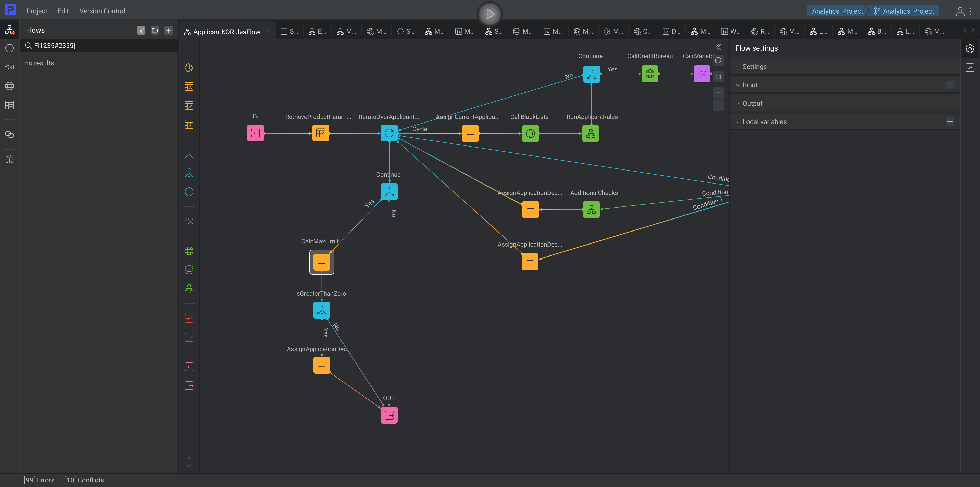
Task: Select the function table tool in palette
Action: coord(189,124)
